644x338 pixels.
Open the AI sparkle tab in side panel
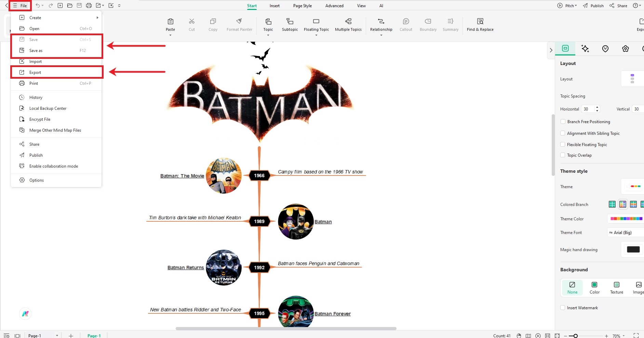pos(585,49)
